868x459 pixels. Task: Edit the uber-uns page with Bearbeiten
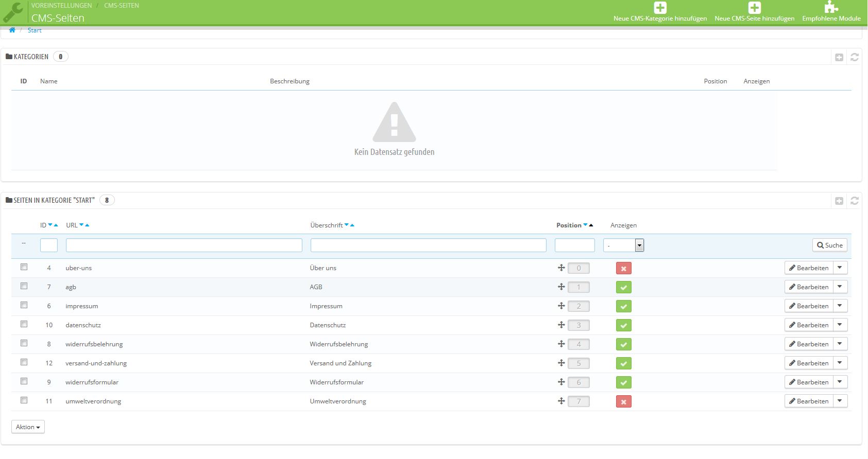[x=809, y=268]
